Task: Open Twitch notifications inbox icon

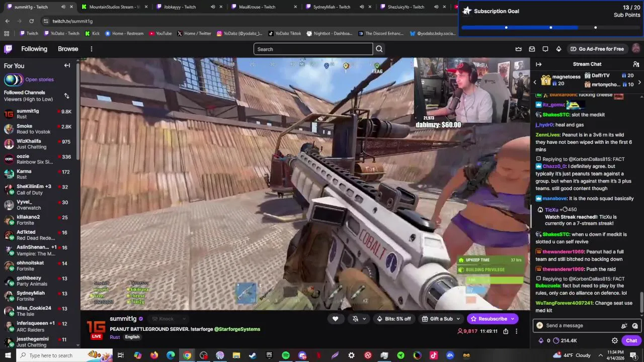Action: [532, 49]
